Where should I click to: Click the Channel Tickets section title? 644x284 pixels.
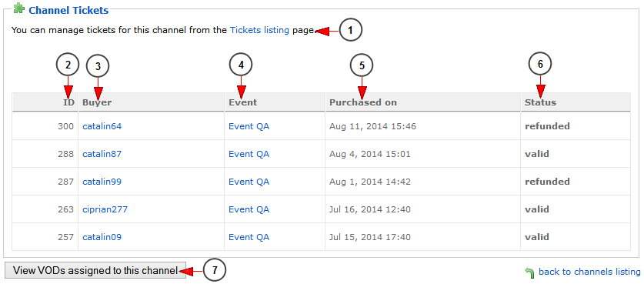click(x=68, y=10)
